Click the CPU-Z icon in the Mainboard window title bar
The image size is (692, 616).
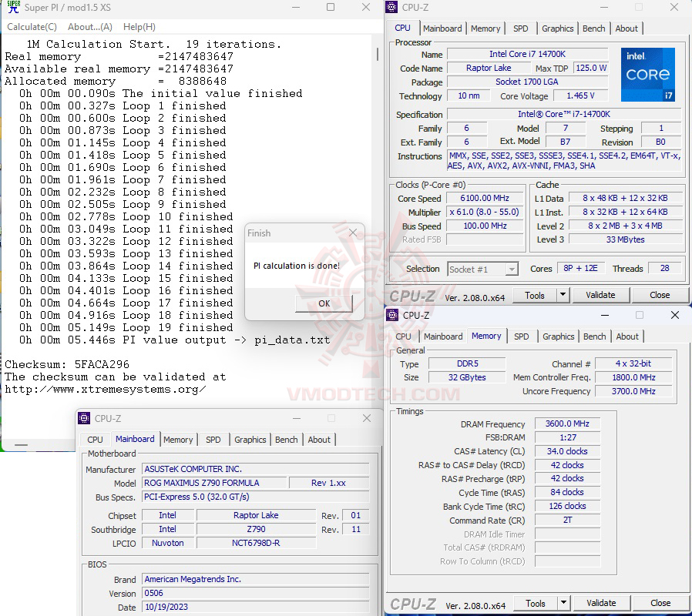[x=84, y=418]
